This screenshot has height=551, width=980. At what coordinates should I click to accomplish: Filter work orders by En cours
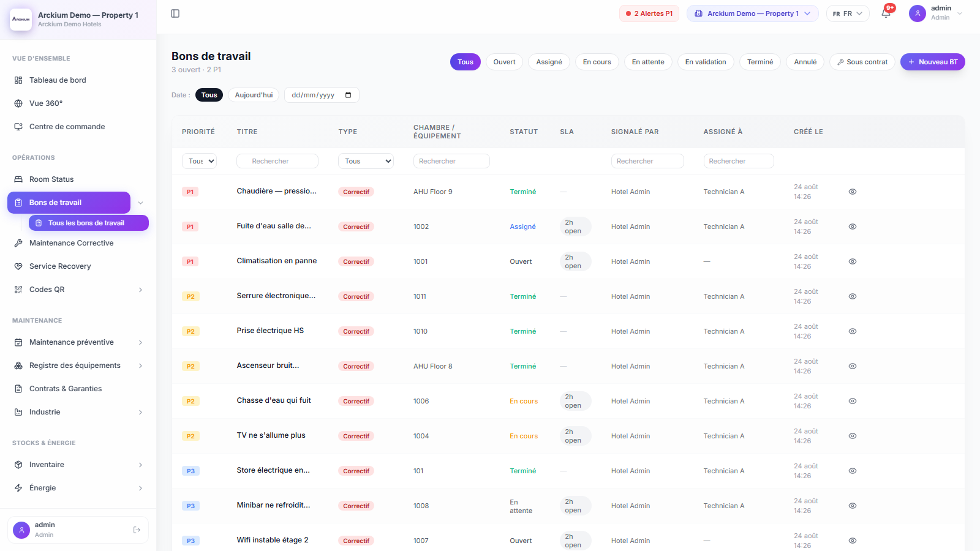[597, 62]
